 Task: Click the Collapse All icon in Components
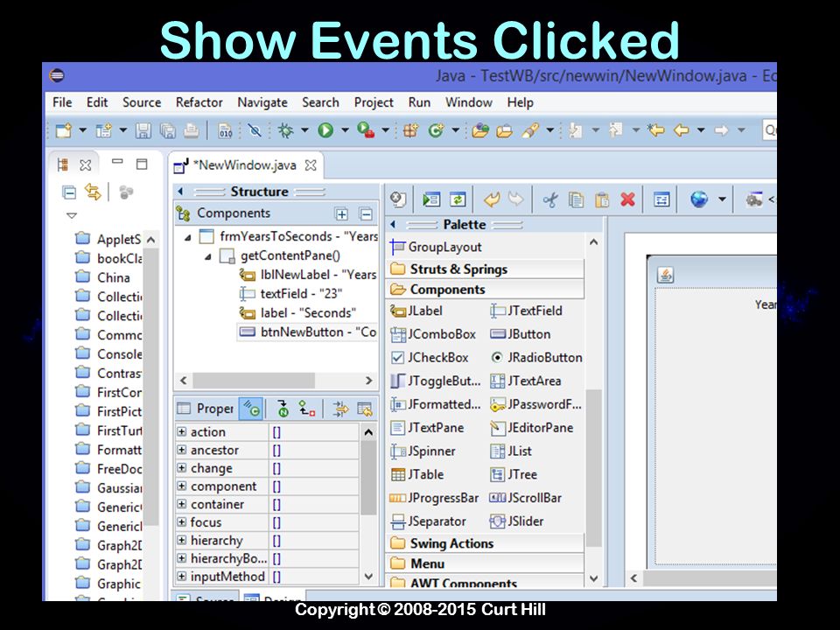[366, 214]
